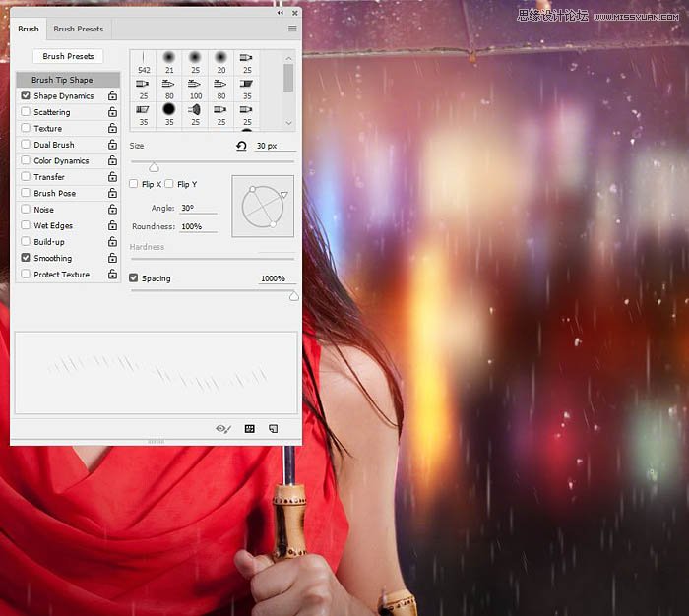Collapse the panel with the double-arrow icon
The image size is (689, 616).
pos(282,13)
